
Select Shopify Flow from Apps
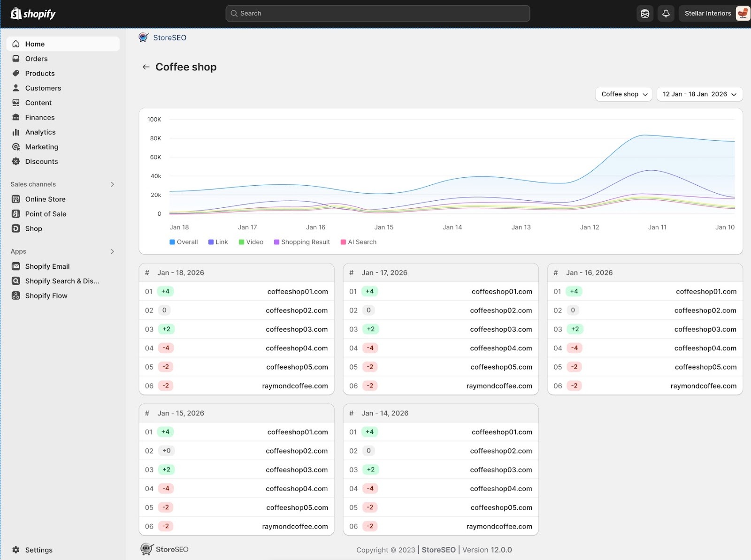46,295
